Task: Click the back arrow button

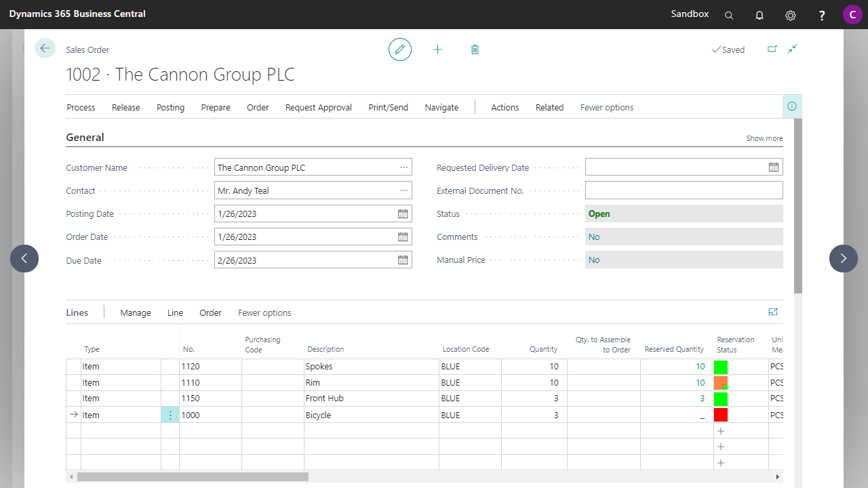Action: point(45,48)
